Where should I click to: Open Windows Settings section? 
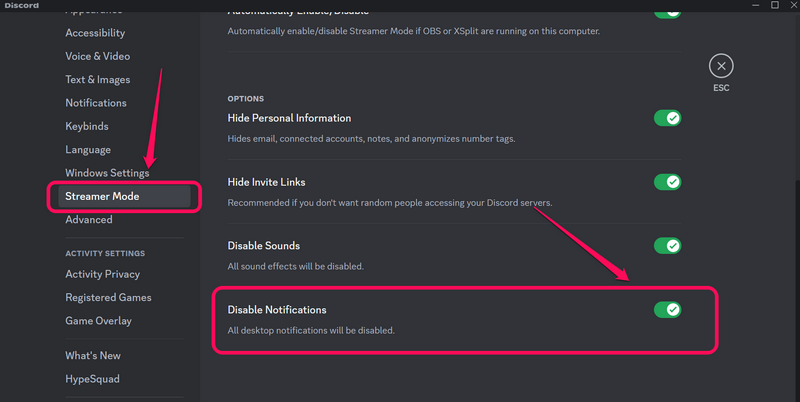pos(107,173)
